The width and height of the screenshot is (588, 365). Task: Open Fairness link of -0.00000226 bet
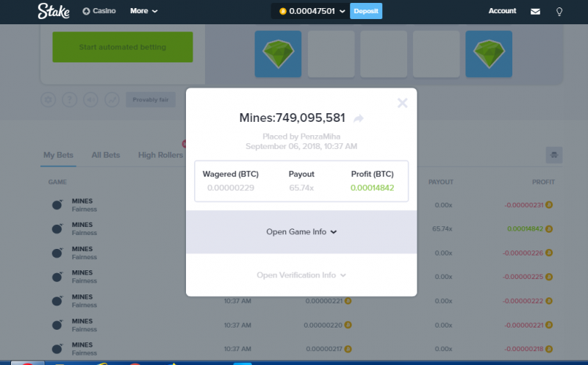pos(85,257)
